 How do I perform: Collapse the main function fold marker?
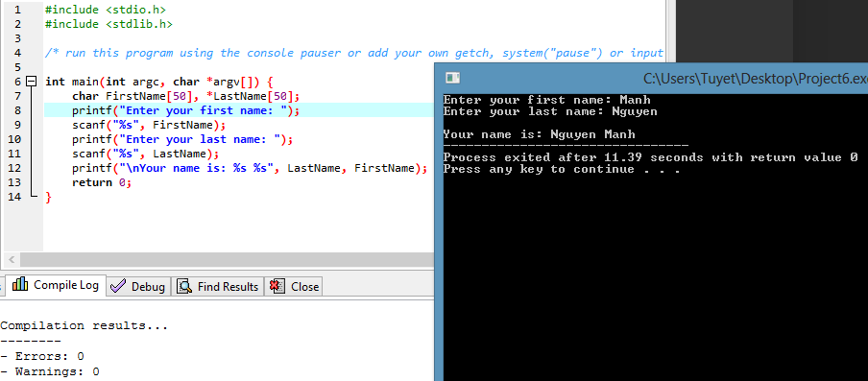[x=32, y=82]
